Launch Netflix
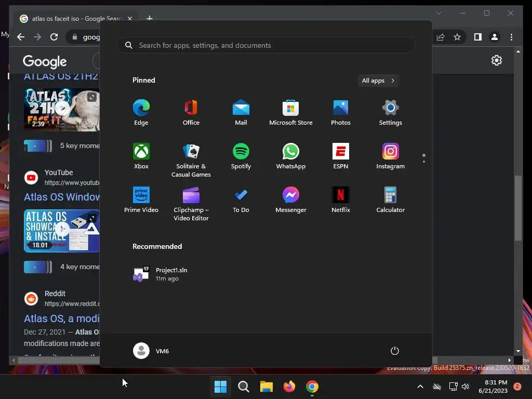Screen dimensions: 532x399 click(341, 200)
